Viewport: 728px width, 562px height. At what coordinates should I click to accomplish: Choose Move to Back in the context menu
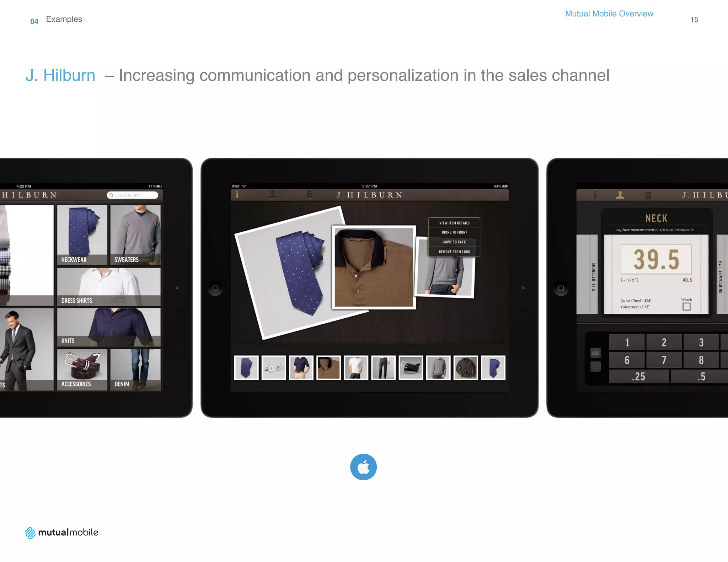454,242
